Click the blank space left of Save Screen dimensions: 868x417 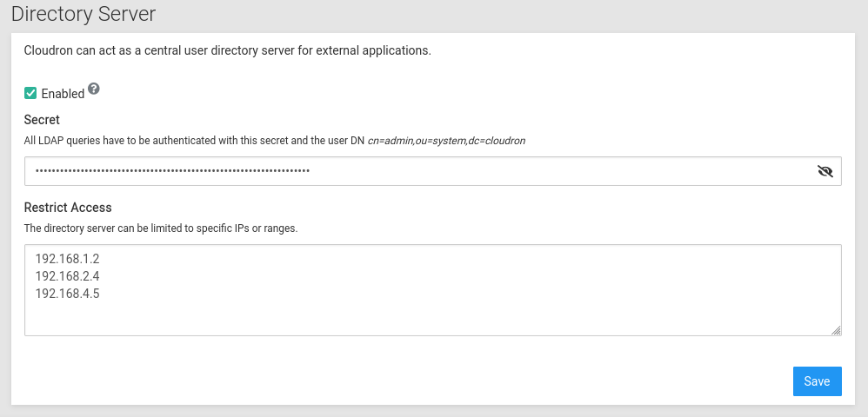coord(404,381)
